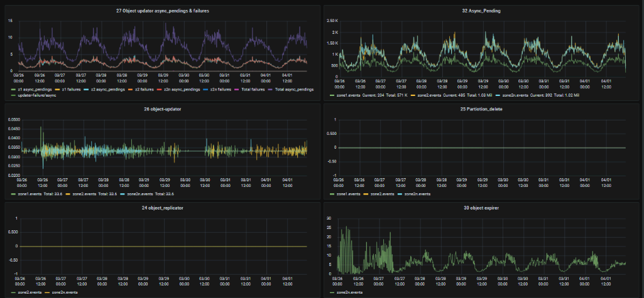Image resolution: width=644 pixels, height=298 pixels.
Task: Click 'zone1.events' legend in object-updator panel
Action: pyautogui.click(x=31, y=194)
